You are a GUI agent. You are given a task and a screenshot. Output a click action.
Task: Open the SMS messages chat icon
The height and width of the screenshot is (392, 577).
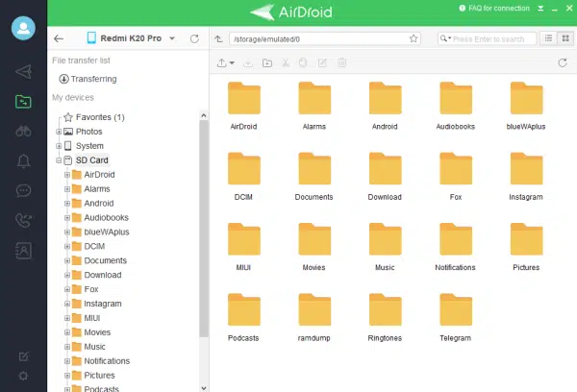(x=23, y=190)
